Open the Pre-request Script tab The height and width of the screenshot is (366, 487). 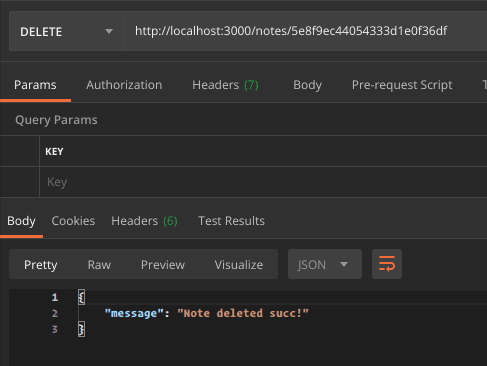tap(402, 85)
